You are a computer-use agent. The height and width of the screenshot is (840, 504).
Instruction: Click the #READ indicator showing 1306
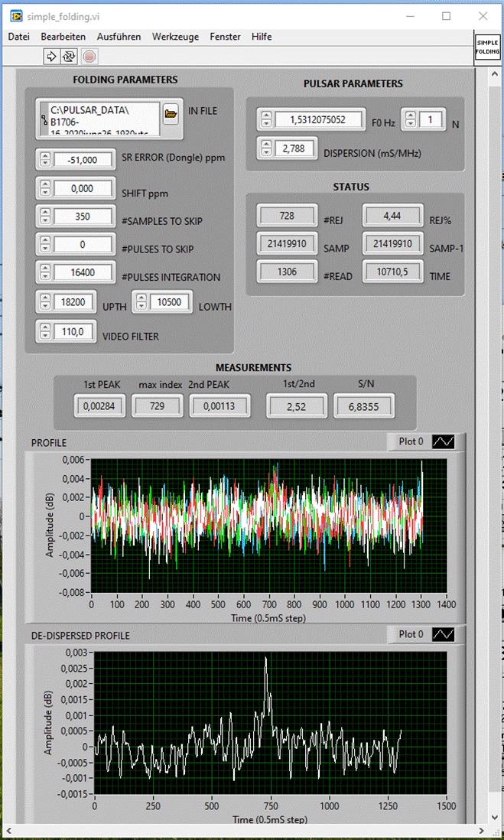tap(288, 272)
